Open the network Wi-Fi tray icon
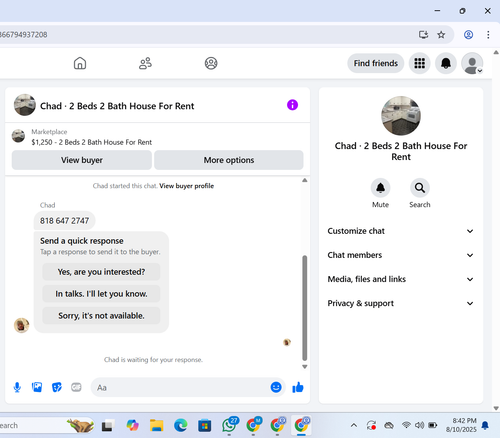The width and height of the screenshot is (500, 438). coord(406,425)
